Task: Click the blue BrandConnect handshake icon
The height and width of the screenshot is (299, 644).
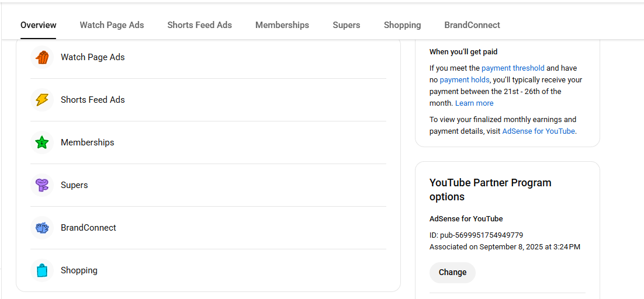Action: (x=42, y=228)
